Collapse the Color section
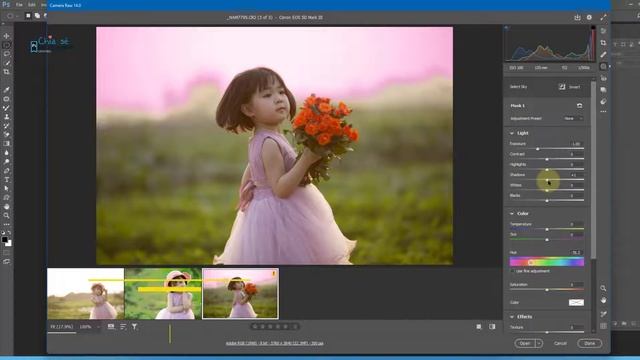This screenshot has height=360, width=640. pos(512,213)
